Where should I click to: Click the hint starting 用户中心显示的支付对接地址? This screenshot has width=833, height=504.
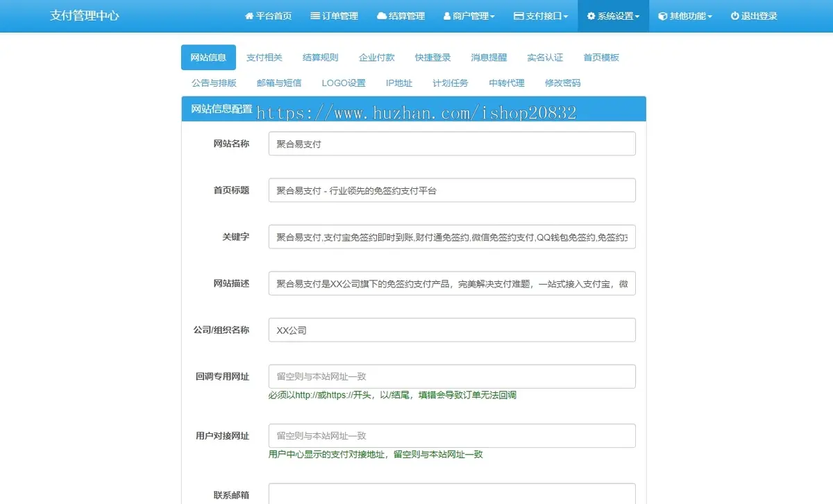click(x=376, y=455)
